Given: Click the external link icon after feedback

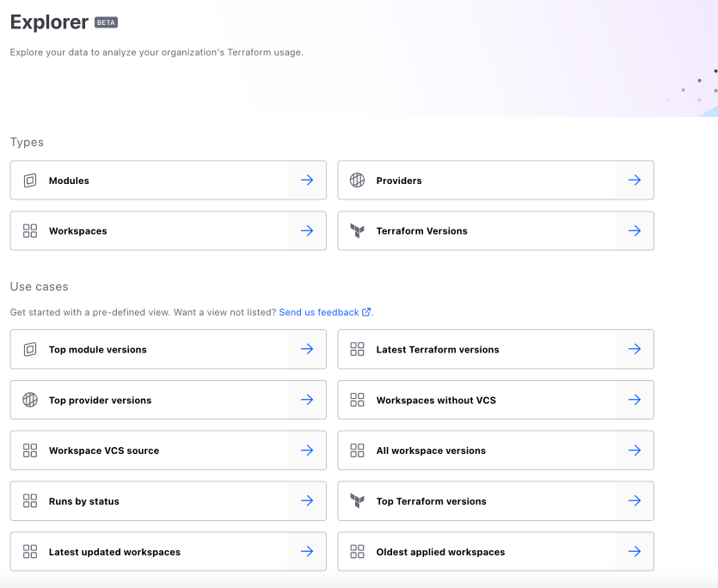Looking at the screenshot, I should click(366, 313).
